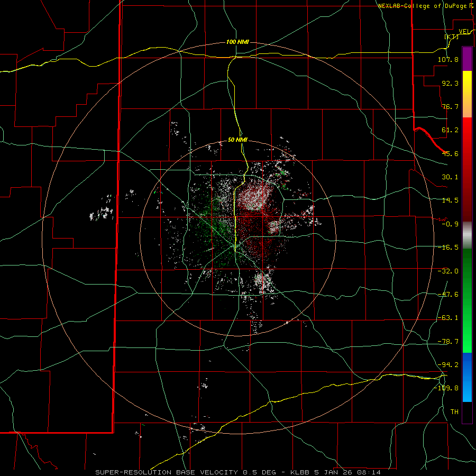476x476 pixels.
Task: Click the 50 NMI range ring label
Action: [237, 140]
